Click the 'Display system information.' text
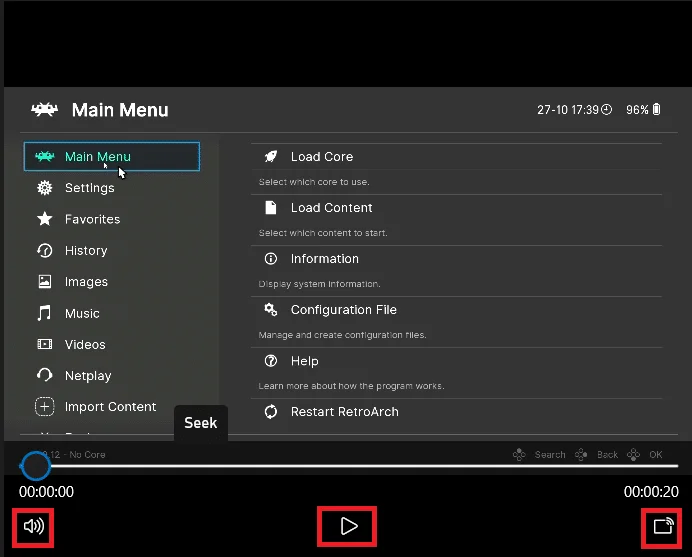 coord(319,284)
